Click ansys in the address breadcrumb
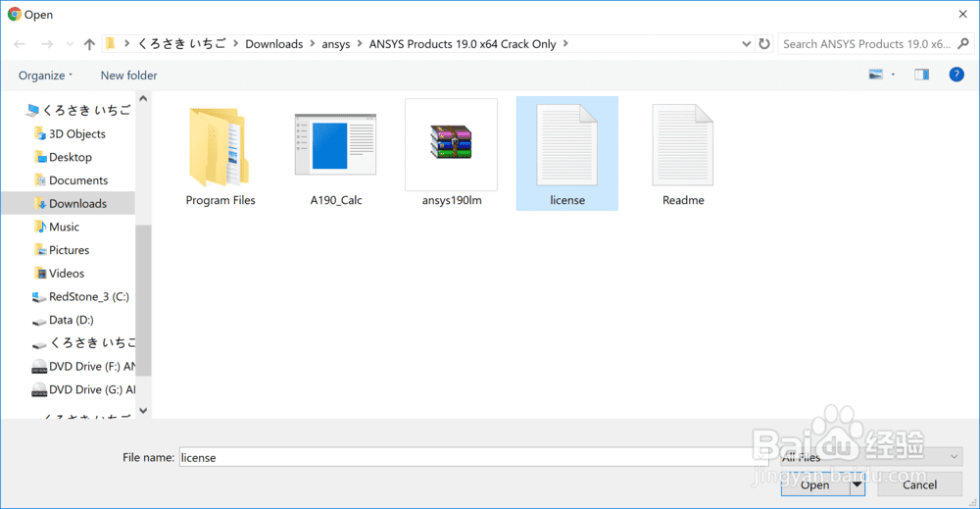 (x=335, y=44)
